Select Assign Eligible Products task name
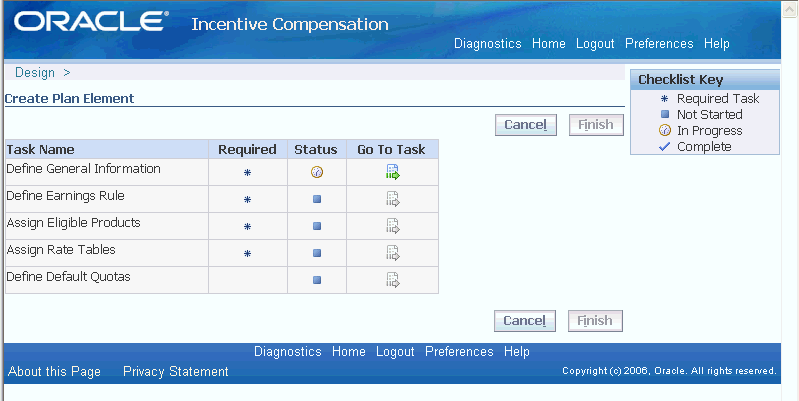Screen dimensions: 799x401 pos(73,223)
